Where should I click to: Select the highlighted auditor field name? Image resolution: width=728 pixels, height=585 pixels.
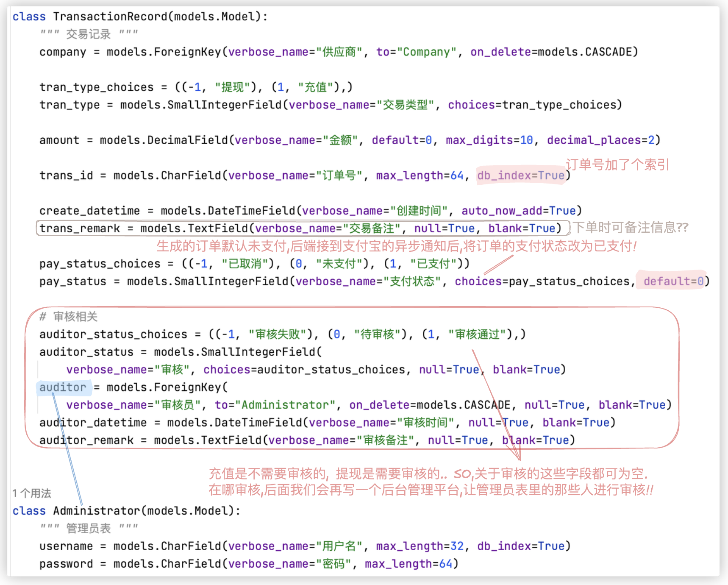pos(63,387)
